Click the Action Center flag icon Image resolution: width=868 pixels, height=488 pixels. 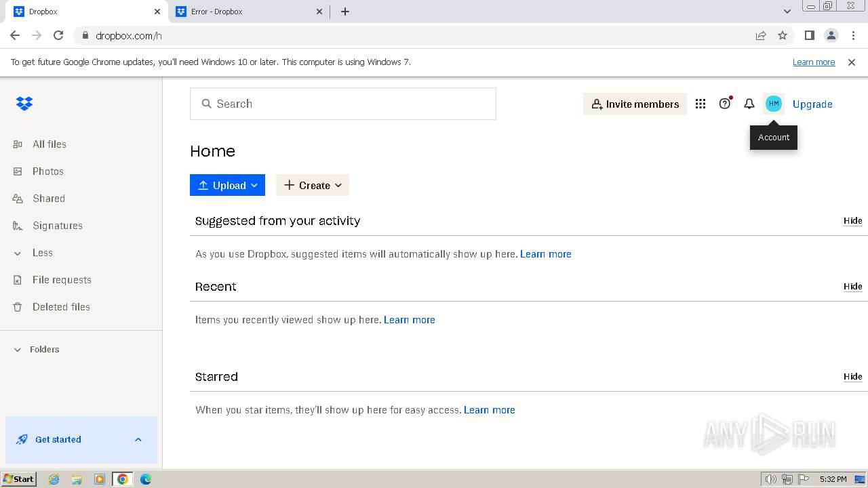pos(804,479)
